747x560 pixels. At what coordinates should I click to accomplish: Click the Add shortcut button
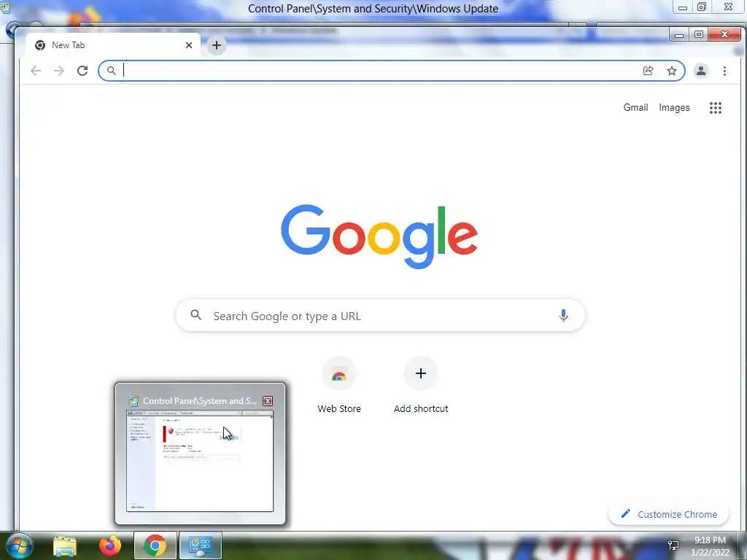pos(421,386)
